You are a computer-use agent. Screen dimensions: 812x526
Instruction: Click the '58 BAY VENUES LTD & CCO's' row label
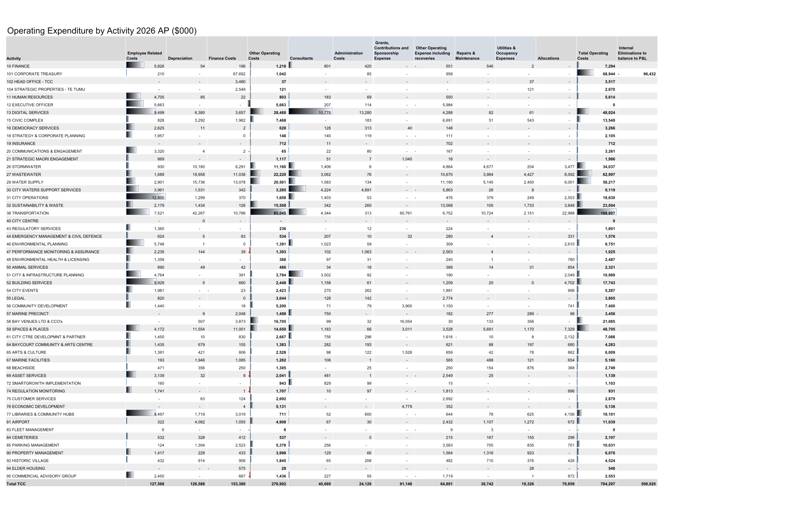point(35,321)
